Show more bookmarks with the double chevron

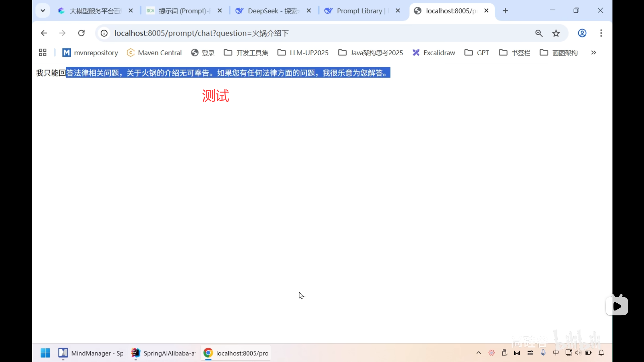[593, 53]
